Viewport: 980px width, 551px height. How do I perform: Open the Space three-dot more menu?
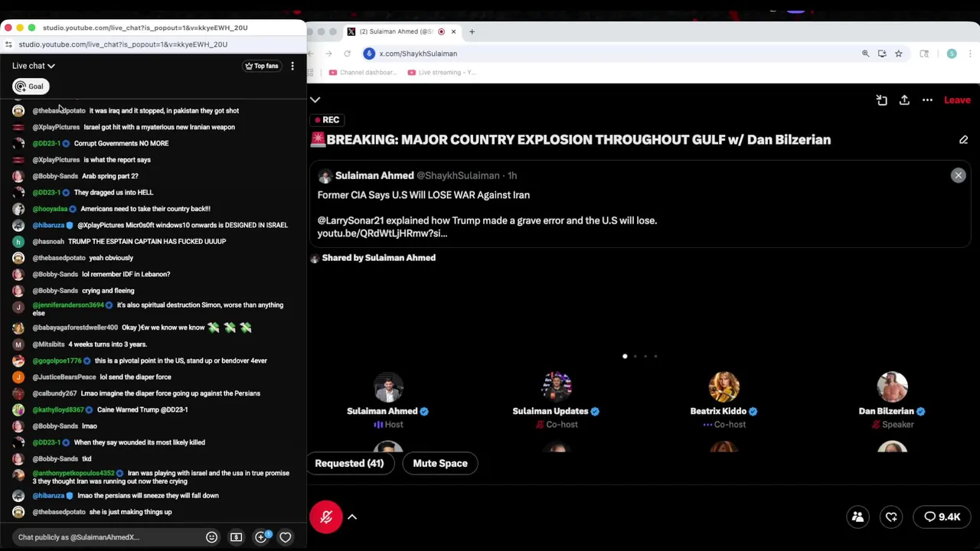[927, 100]
